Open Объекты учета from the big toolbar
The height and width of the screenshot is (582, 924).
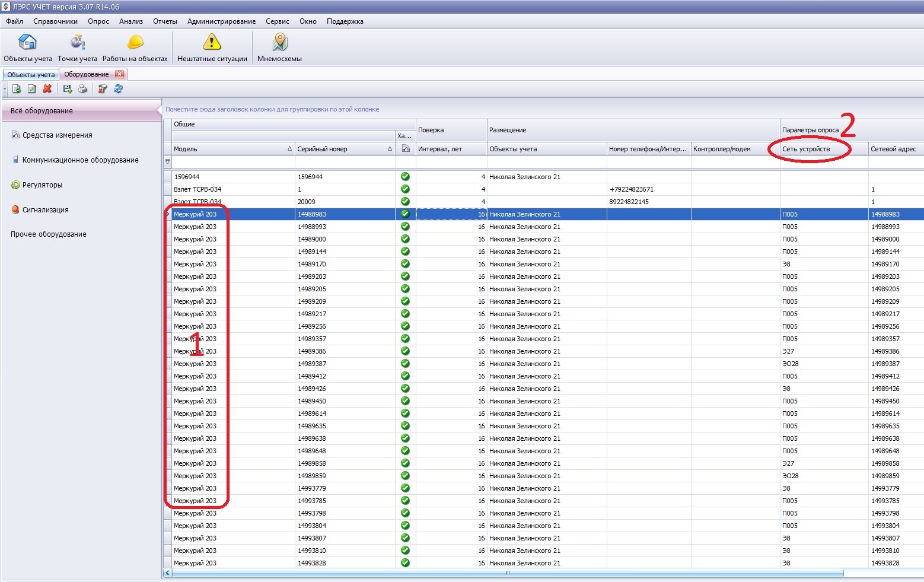tap(28, 48)
